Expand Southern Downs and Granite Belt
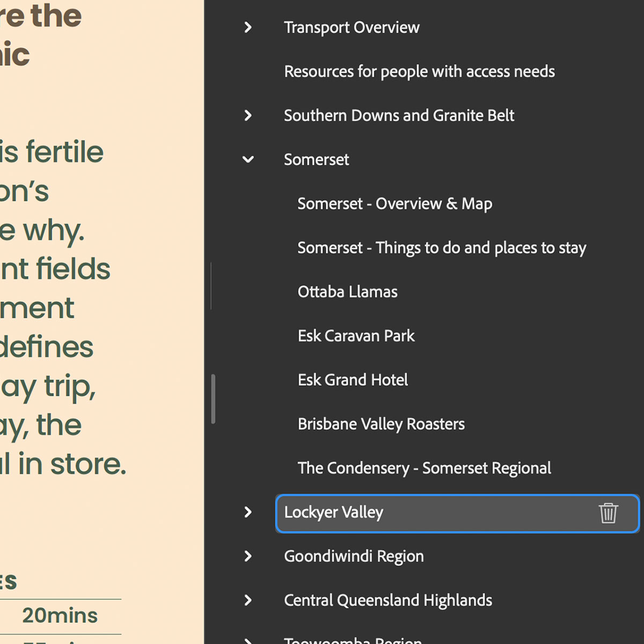Screen dimensions: 644x644 pos(248,115)
